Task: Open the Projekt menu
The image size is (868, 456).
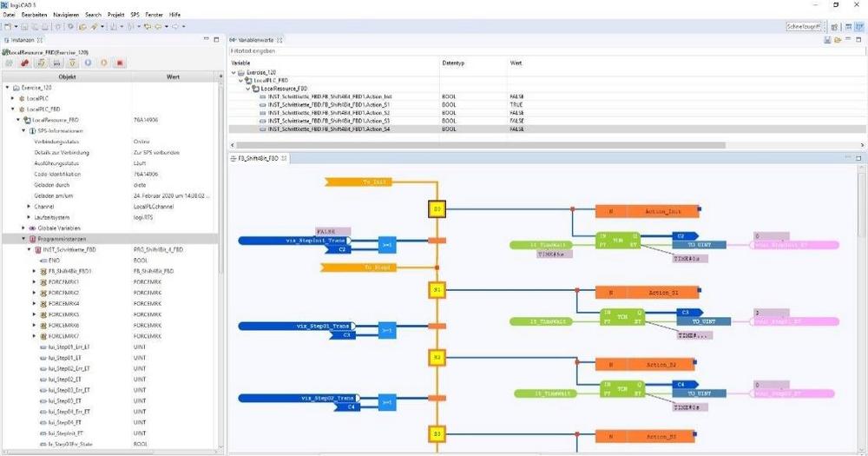Action: pyautogui.click(x=115, y=15)
